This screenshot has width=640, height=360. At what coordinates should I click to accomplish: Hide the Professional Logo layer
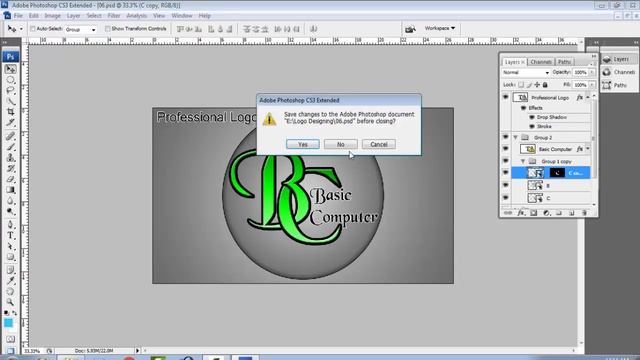pyautogui.click(x=505, y=97)
